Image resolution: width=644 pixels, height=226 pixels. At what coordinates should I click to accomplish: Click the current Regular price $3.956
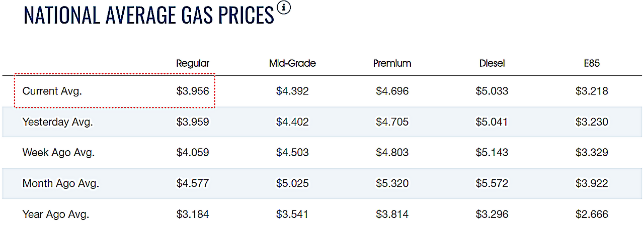(x=193, y=91)
